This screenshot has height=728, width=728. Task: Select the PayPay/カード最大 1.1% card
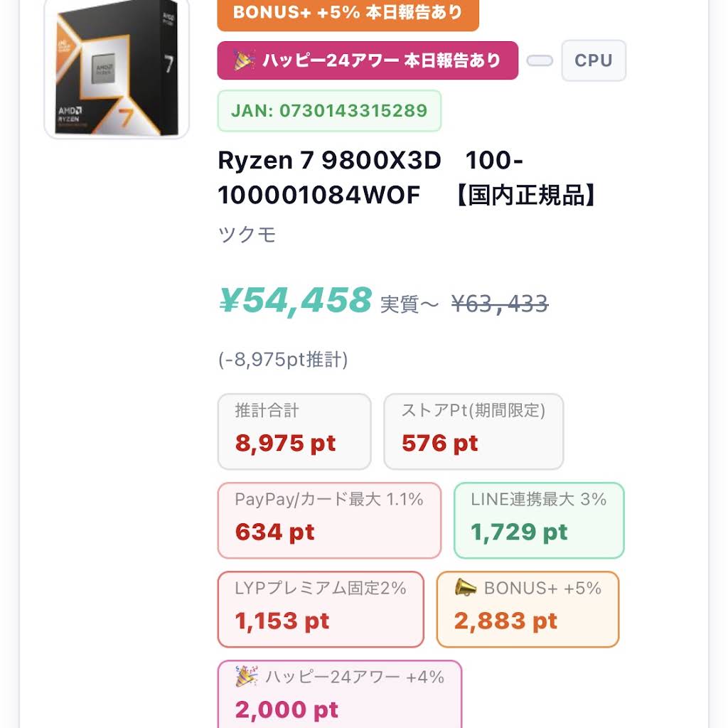point(329,520)
